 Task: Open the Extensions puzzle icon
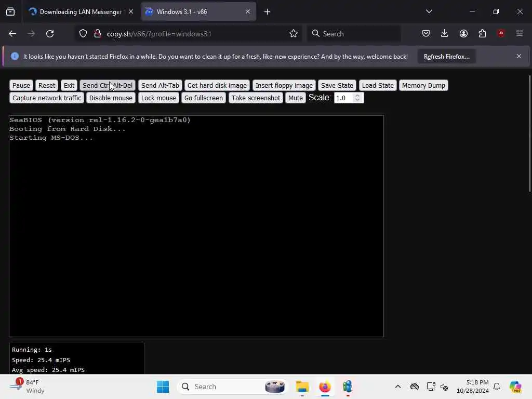[482, 33]
